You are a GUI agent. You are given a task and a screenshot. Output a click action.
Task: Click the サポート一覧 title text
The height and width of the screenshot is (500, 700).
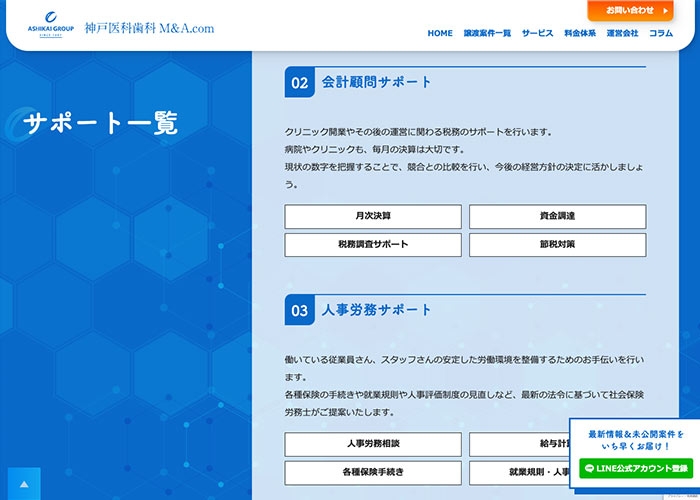point(101,123)
